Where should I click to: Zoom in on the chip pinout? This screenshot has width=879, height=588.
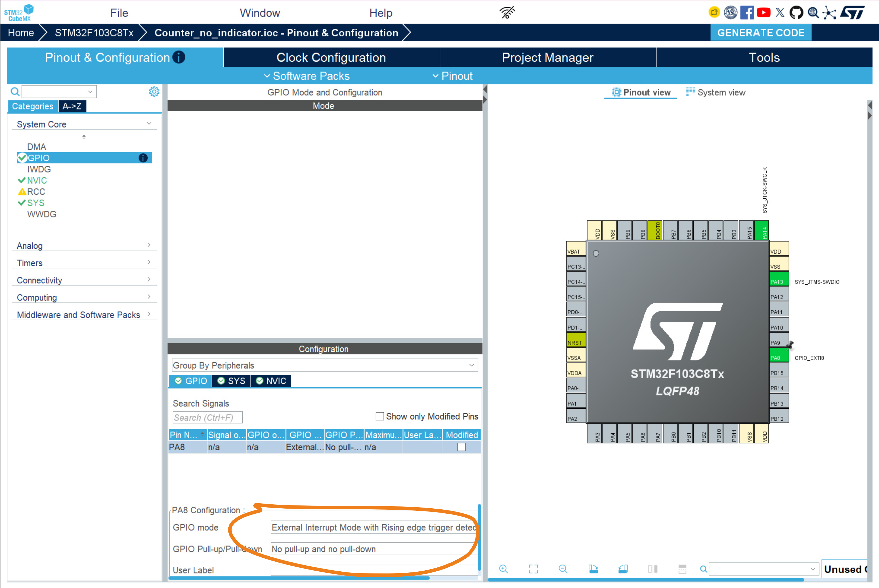tap(503, 569)
